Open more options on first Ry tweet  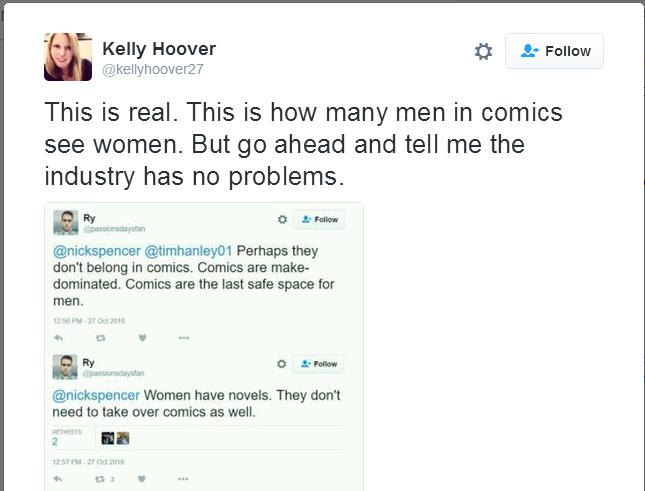coord(184,337)
